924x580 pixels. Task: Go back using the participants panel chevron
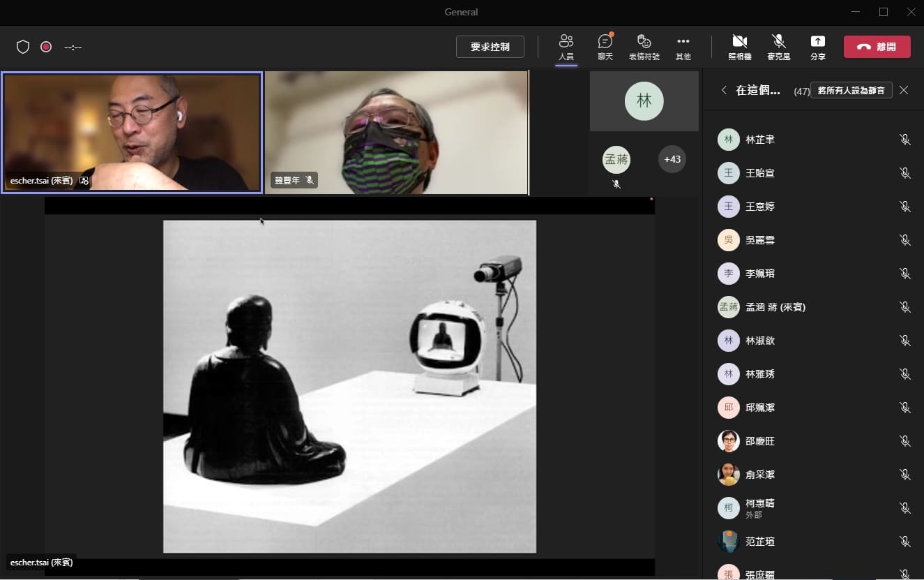(x=724, y=90)
